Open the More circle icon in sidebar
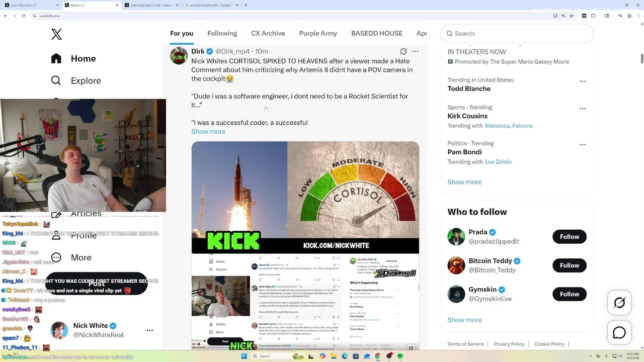This screenshot has height=362, width=644. [x=56, y=257]
